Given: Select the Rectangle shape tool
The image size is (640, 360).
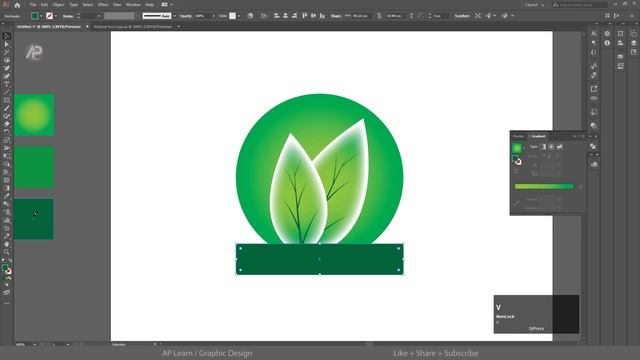Looking at the screenshot, I should point(7,100).
